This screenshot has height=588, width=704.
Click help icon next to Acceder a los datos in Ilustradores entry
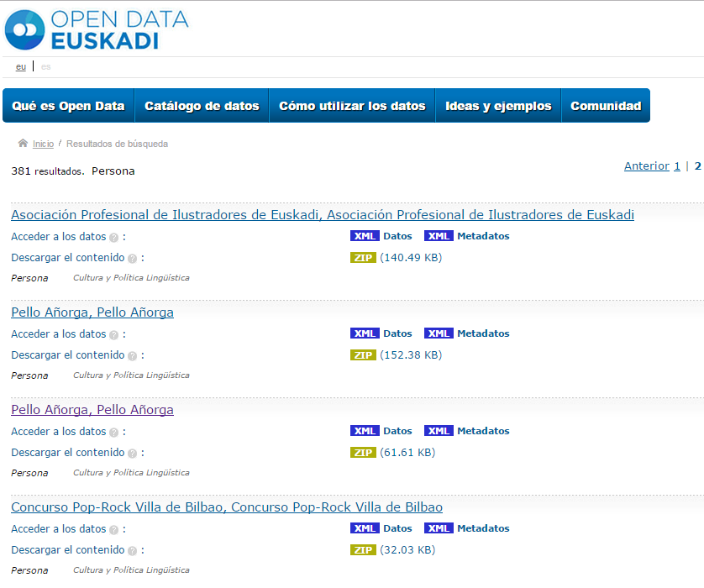[x=114, y=238]
